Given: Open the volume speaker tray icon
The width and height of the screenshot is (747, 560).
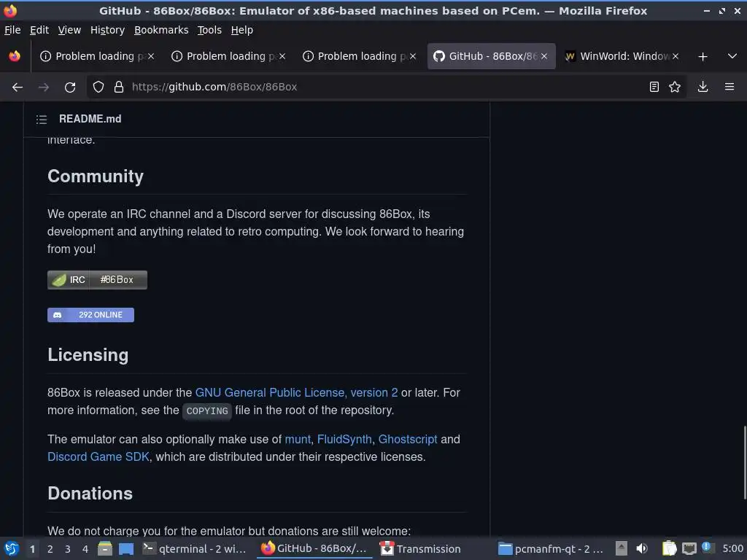Looking at the screenshot, I should [642, 548].
